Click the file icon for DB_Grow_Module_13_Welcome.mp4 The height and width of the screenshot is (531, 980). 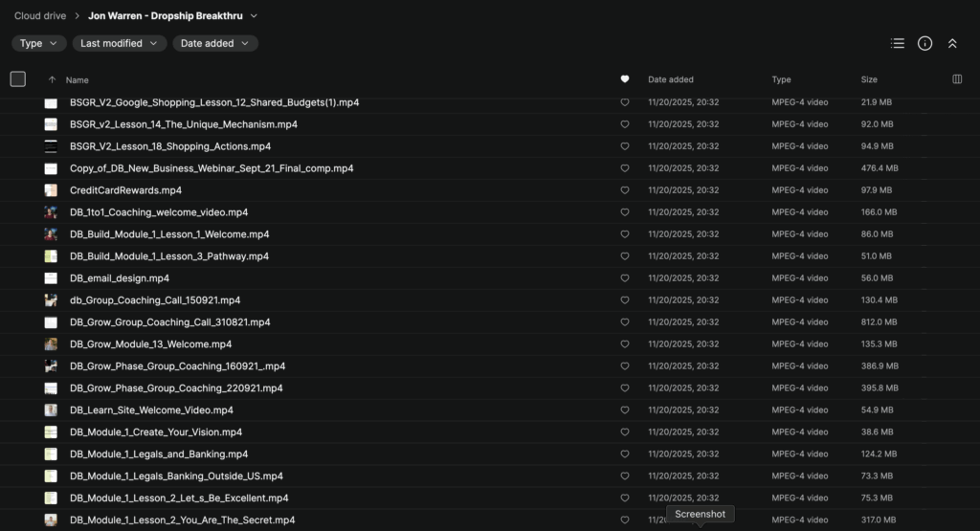[51, 344]
